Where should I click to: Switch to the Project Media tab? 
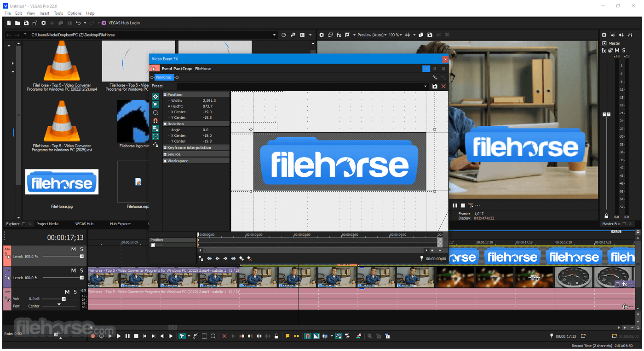click(47, 224)
